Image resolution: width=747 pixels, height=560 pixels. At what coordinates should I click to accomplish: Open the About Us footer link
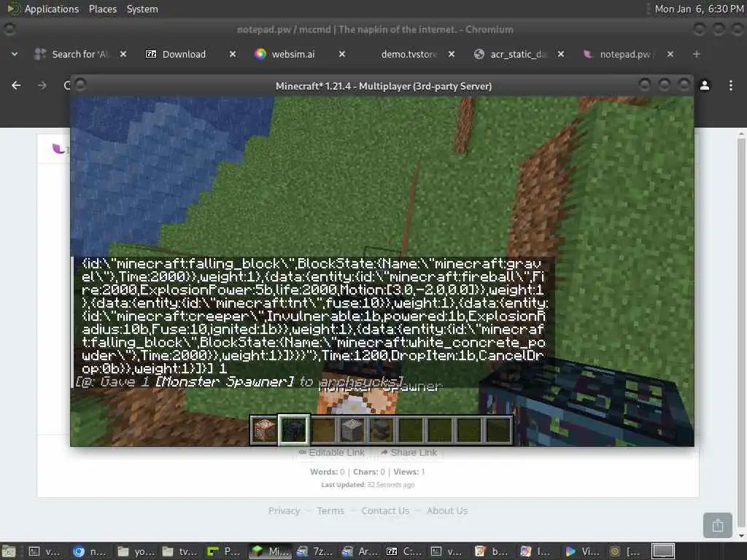(447, 510)
